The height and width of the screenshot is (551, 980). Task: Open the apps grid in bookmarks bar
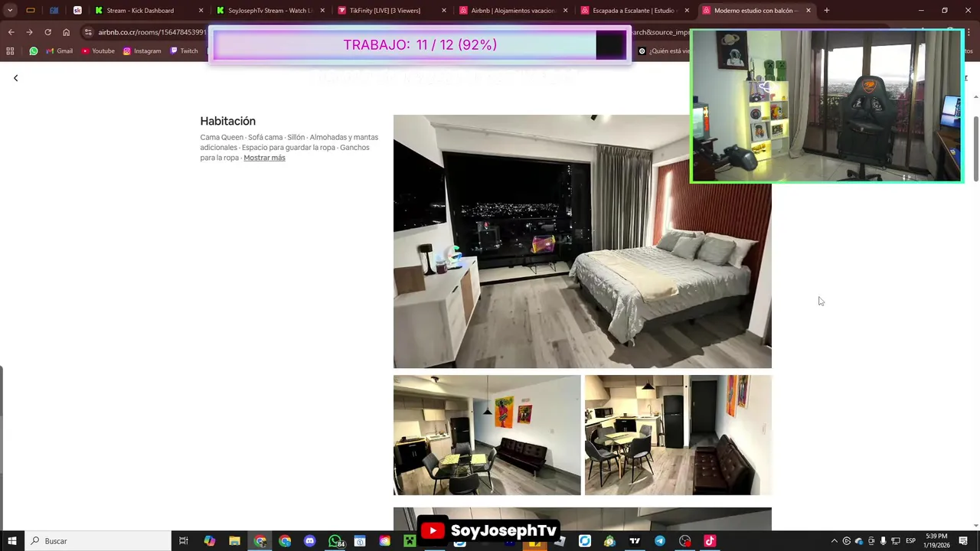click(x=10, y=51)
